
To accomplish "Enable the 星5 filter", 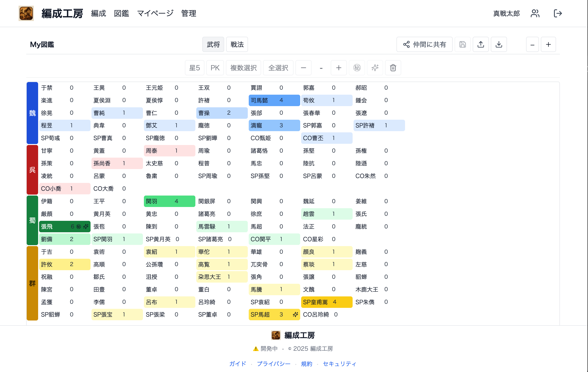I will tap(194, 68).
